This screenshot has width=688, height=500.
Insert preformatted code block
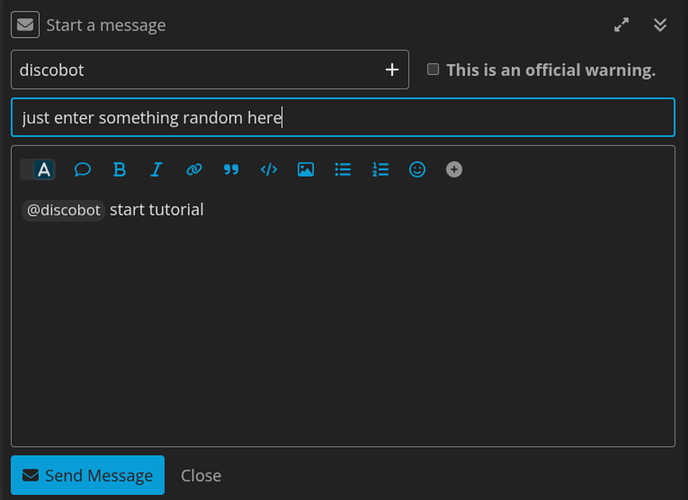coord(269,169)
